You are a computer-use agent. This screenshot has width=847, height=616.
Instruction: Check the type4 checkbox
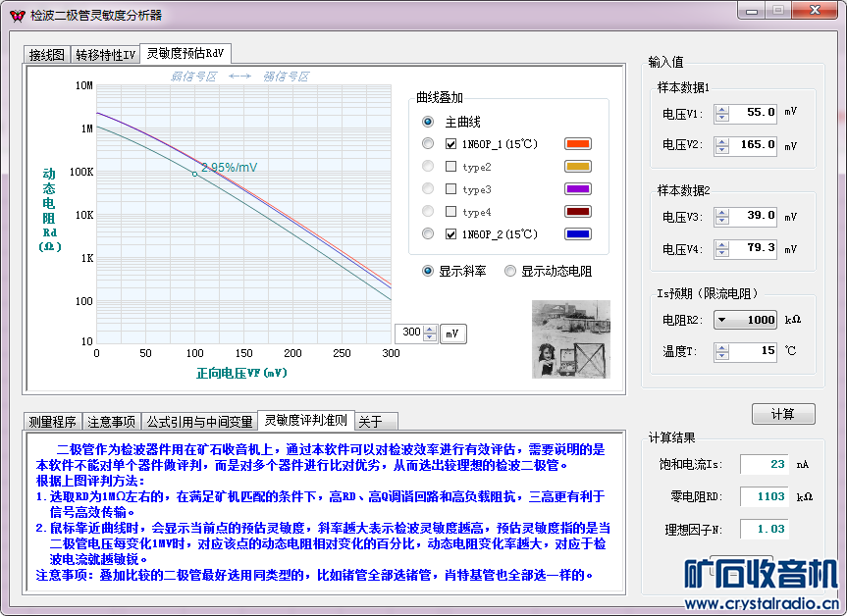point(451,212)
